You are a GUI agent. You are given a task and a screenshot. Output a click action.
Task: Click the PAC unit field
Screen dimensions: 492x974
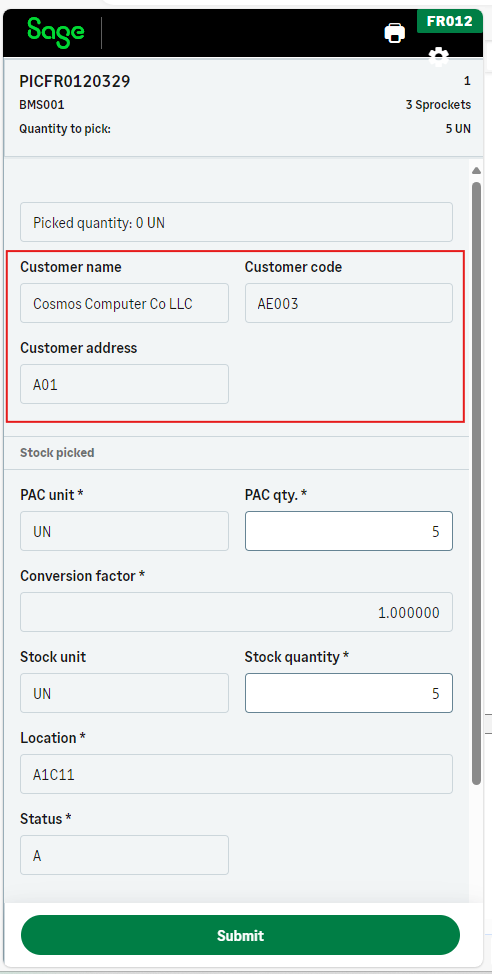tap(124, 531)
